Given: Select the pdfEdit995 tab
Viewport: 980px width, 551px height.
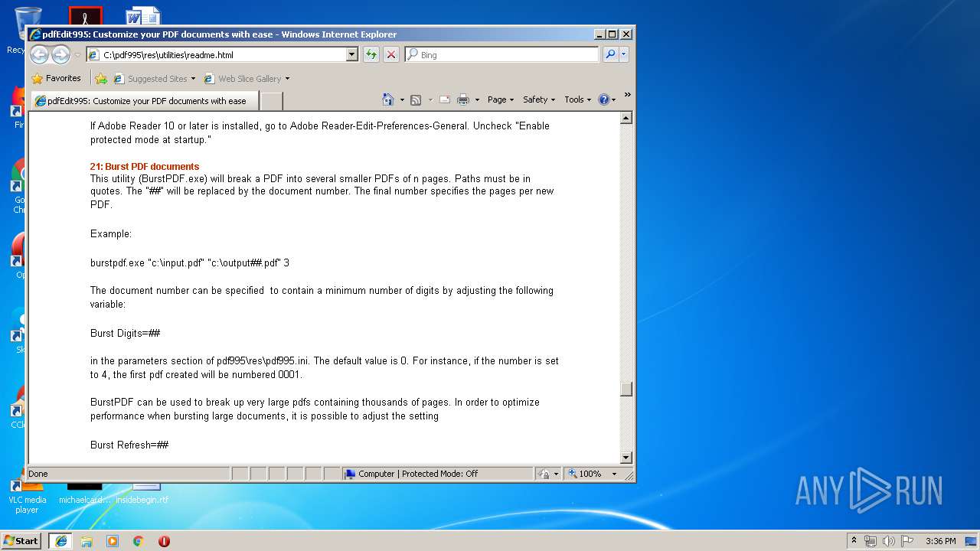Looking at the screenshot, I should (x=144, y=100).
